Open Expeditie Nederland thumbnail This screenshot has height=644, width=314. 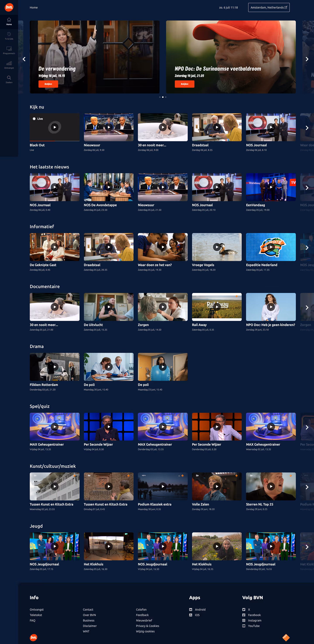[271, 247]
